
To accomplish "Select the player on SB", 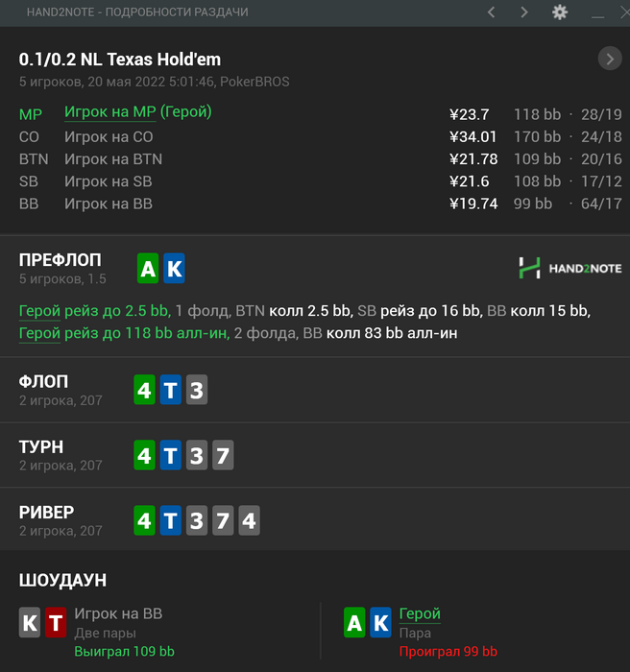I will point(109,181).
